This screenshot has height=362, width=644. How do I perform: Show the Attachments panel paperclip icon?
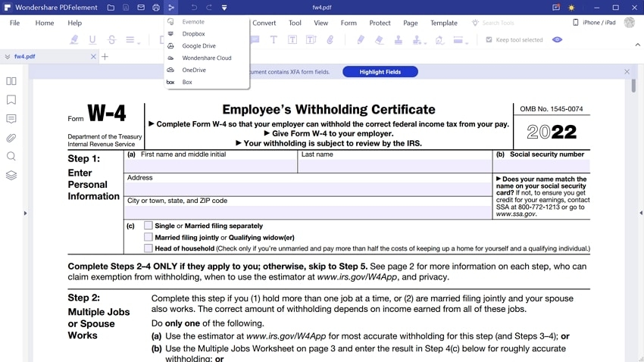click(11, 138)
